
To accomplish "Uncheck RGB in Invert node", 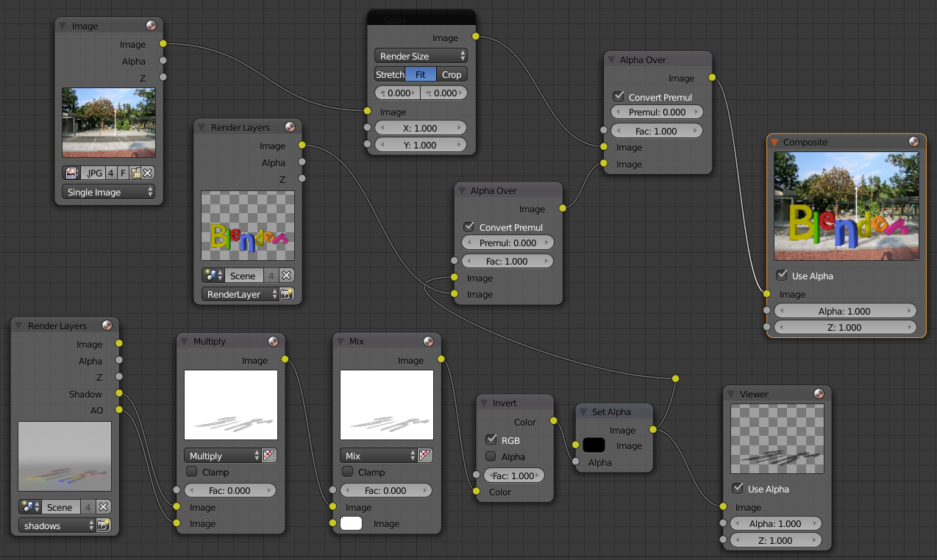I will (491, 440).
